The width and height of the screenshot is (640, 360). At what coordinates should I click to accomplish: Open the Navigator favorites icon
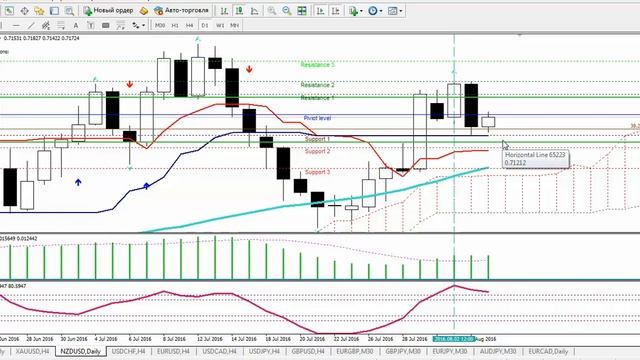[x=39, y=11]
